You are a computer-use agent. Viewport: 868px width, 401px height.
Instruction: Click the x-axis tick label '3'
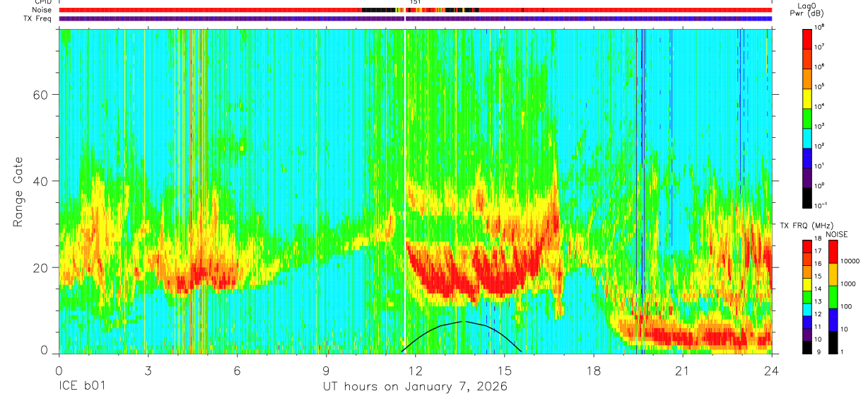click(148, 370)
